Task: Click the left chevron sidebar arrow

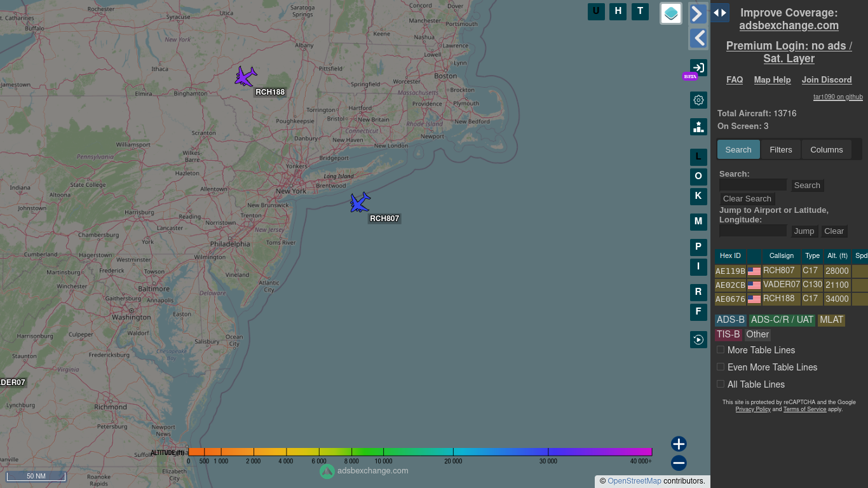Action: pos(698,39)
